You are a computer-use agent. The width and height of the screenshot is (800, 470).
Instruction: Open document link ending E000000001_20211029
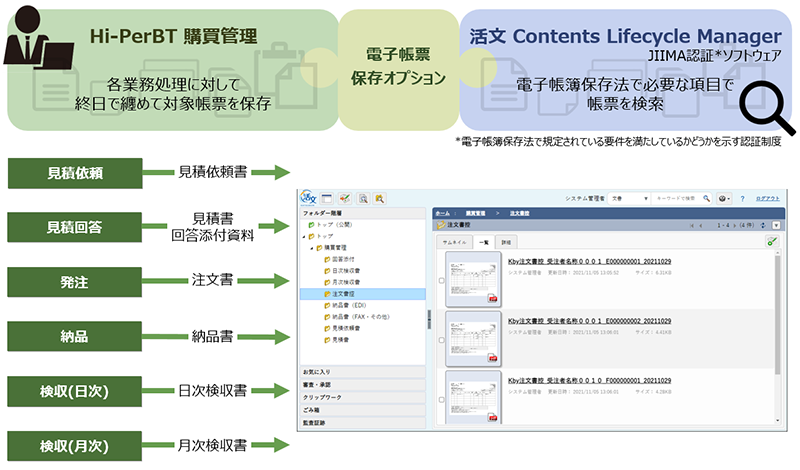pyautogui.click(x=589, y=261)
